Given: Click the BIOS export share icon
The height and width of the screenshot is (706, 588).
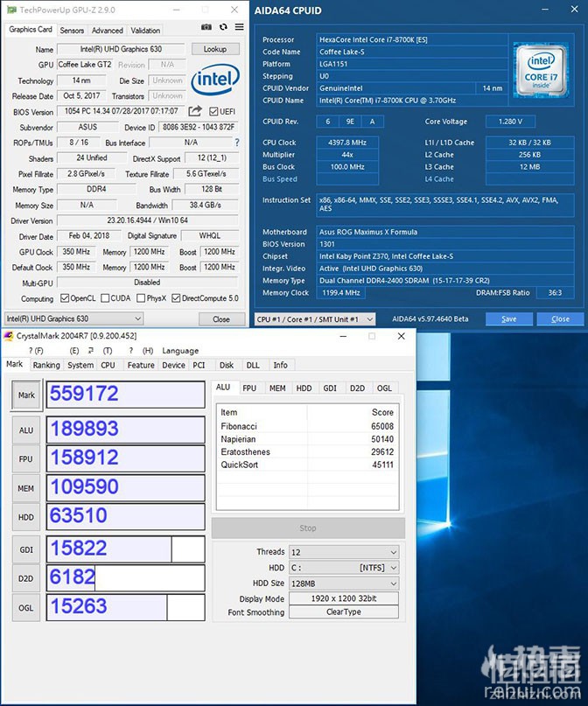Looking at the screenshot, I should [195, 111].
